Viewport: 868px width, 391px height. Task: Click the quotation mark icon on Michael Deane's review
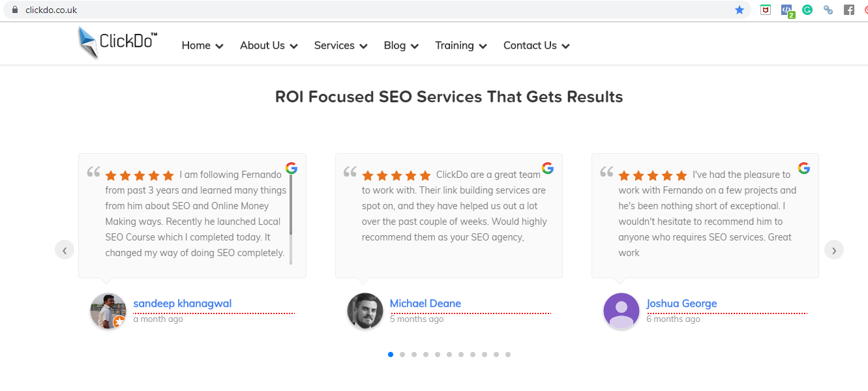350,172
